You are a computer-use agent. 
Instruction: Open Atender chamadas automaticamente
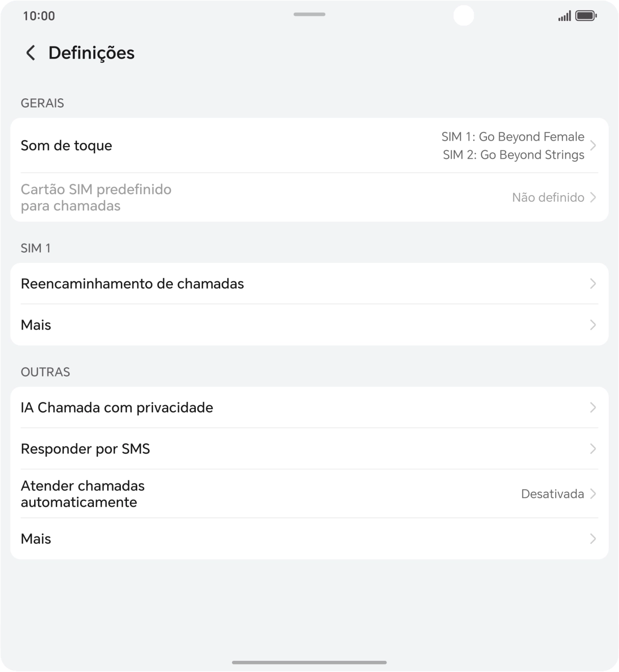coord(83,494)
